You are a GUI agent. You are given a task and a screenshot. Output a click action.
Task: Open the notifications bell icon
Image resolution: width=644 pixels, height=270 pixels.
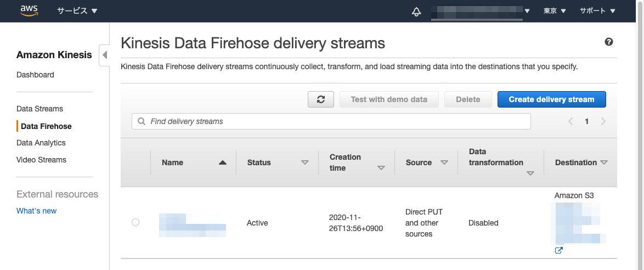point(416,11)
